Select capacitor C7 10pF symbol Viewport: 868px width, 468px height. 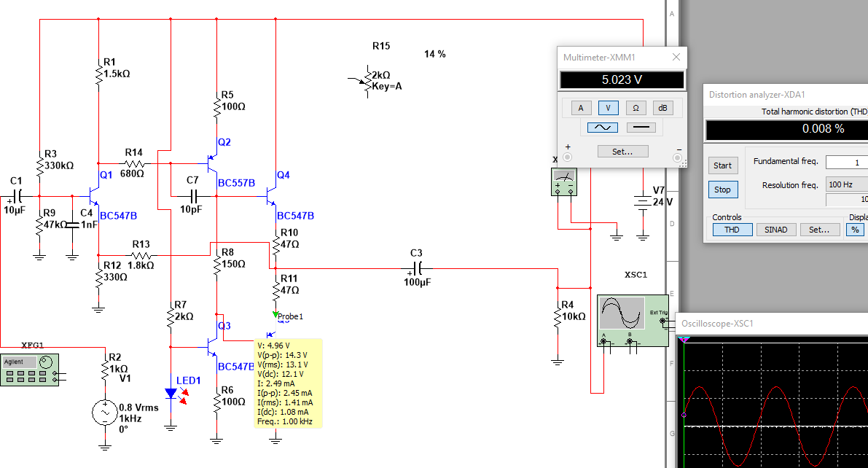192,195
